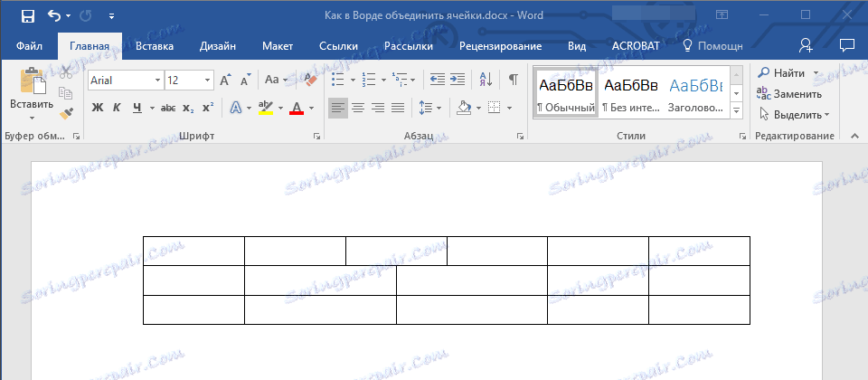Open the Change Case Aa menu
Viewport: 868px width, 380px height.
pyautogui.click(x=276, y=80)
